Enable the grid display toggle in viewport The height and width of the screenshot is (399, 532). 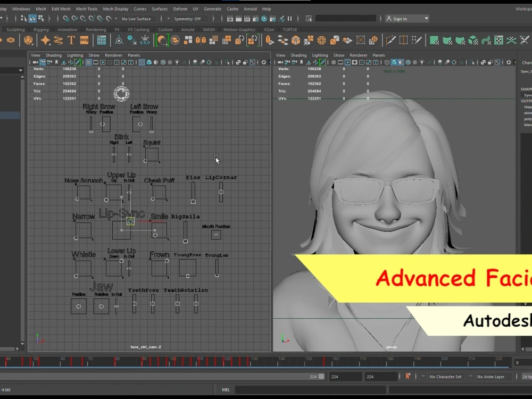click(x=88, y=62)
